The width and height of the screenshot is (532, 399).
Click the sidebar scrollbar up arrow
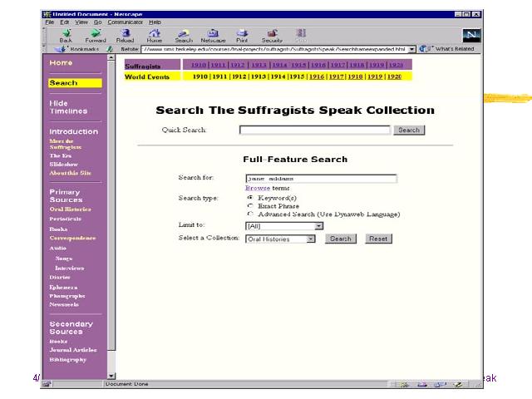point(111,57)
